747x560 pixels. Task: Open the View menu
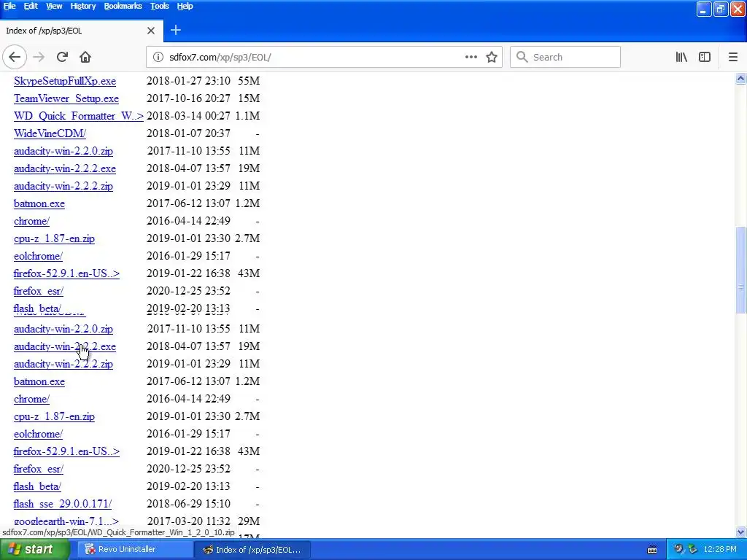pos(54,6)
